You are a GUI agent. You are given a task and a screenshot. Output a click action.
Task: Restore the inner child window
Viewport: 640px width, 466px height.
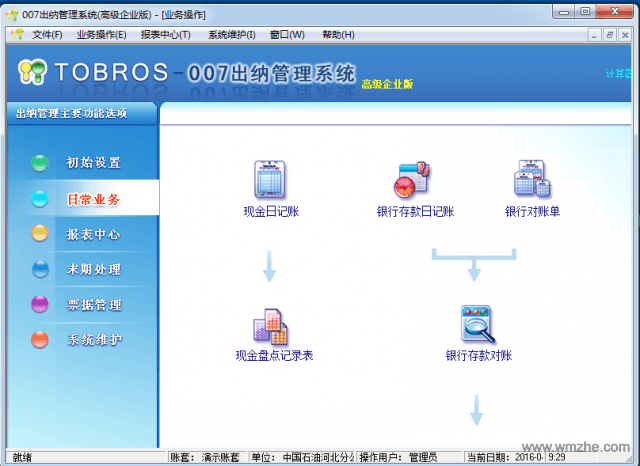(609, 36)
